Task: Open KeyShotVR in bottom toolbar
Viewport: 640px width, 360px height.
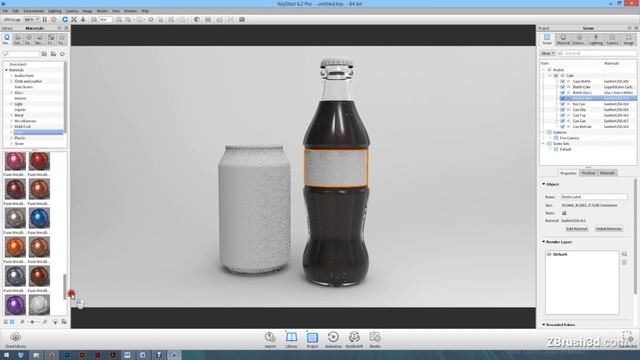Action: coord(354,339)
